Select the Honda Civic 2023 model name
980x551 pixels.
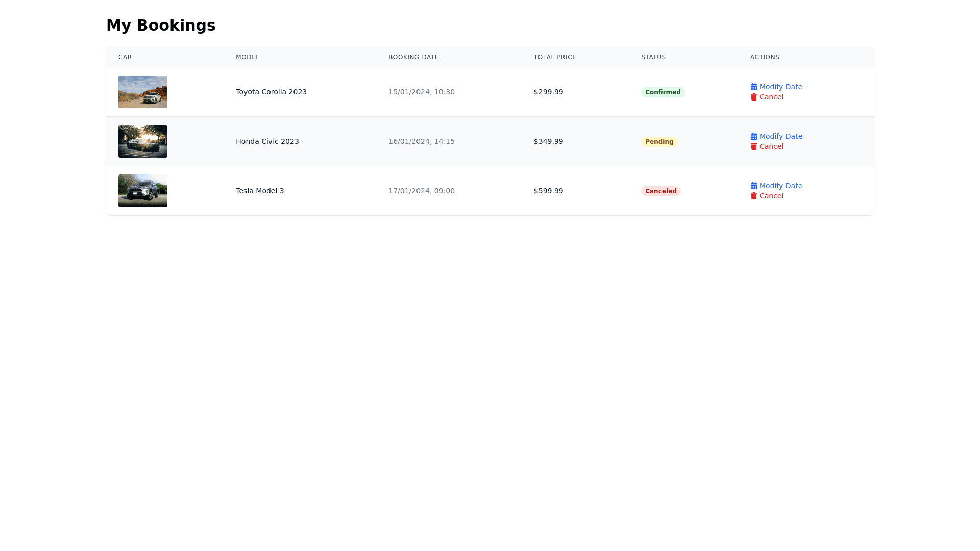point(267,141)
